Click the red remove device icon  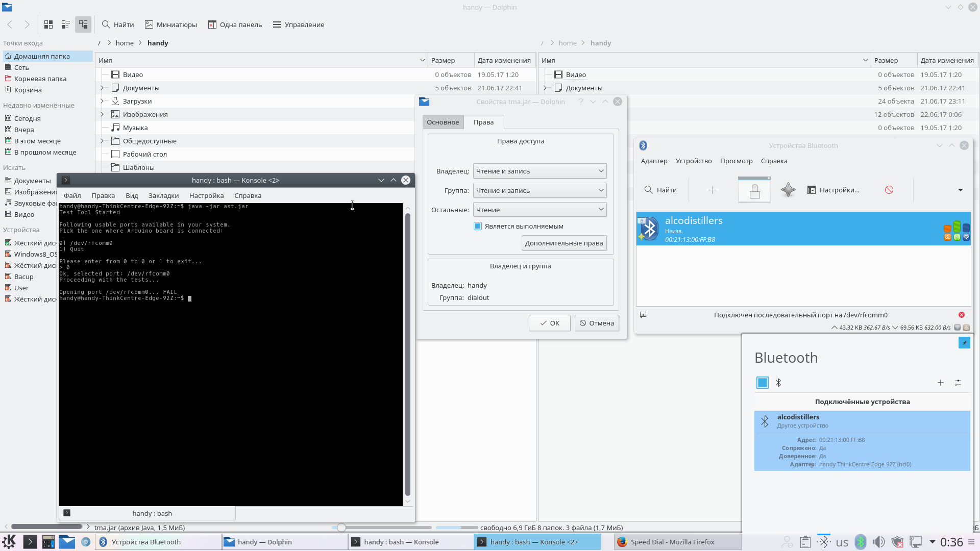(889, 190)
